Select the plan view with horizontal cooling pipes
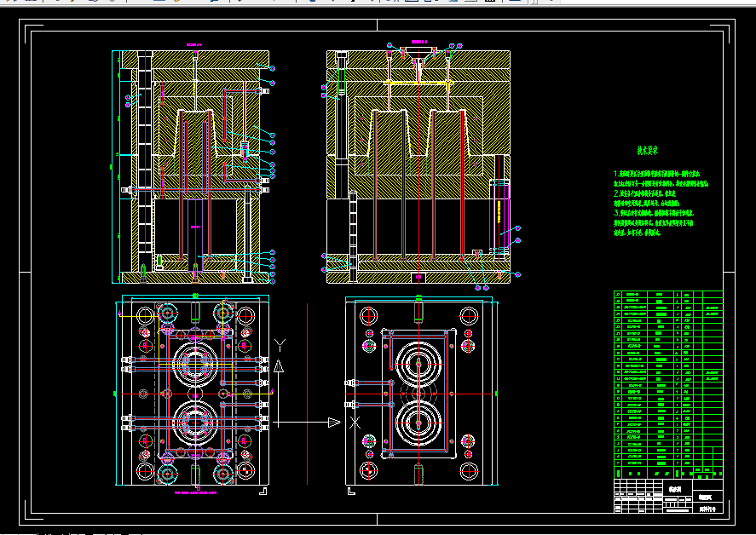Image resolution: width=756 pixels, height=535 pixels. 192,394
